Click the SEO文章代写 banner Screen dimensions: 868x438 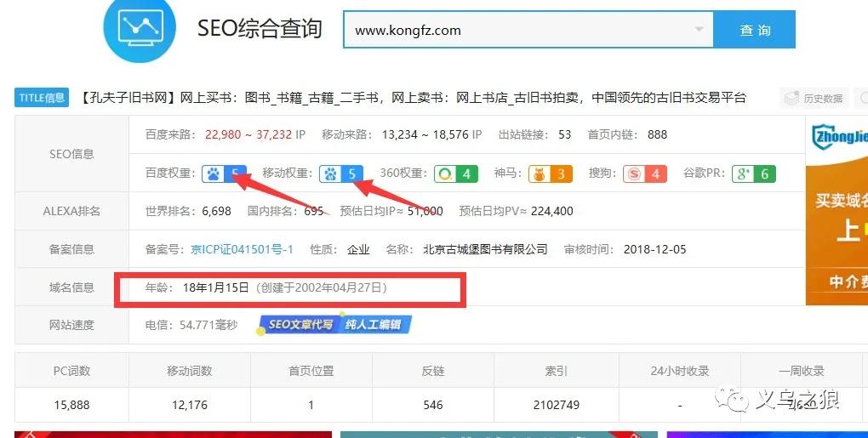coord(298,325)
